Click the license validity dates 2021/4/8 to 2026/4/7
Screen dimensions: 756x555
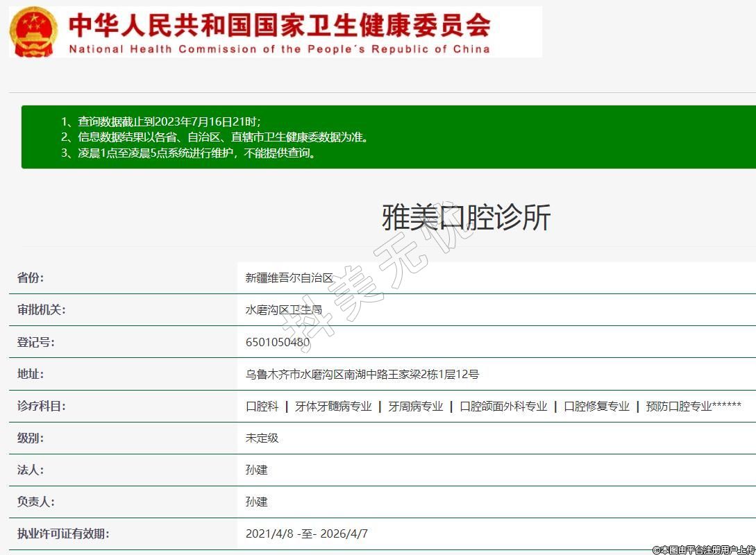click(x=306, y=533)
